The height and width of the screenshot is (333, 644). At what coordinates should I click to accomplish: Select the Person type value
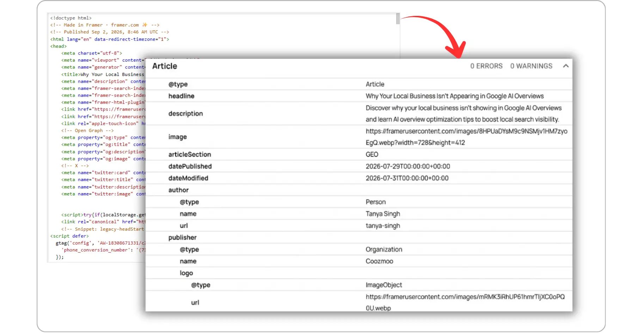376,202
